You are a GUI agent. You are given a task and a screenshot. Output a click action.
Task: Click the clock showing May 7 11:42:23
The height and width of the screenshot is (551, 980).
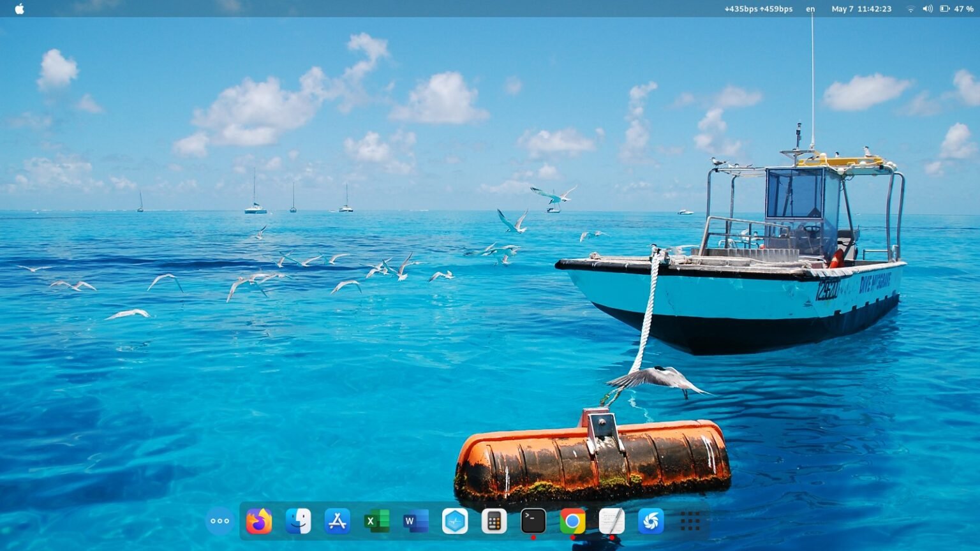[x=862, y=9]
